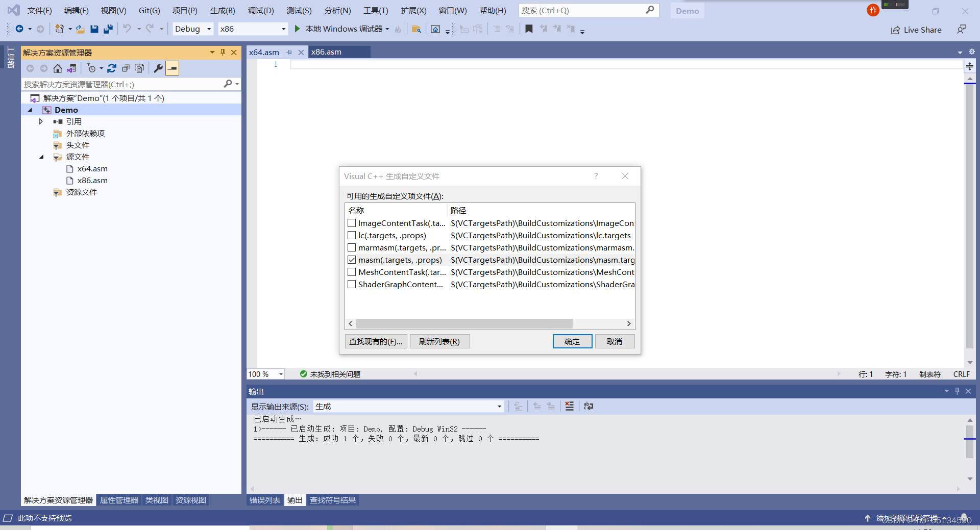Image resolution: width=980 pixels, height=530 pixels.
Task: Click the 确定 button to confirm
Action: tap(572, 341)
